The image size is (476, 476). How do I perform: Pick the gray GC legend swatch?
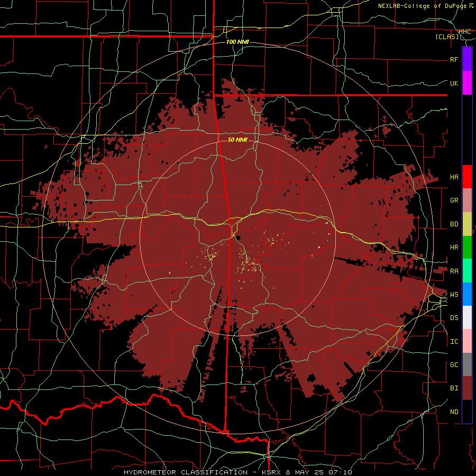467,364
